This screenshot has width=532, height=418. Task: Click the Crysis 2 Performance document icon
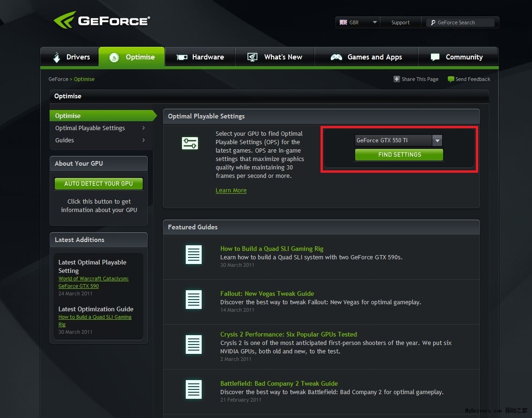(193, 345)
